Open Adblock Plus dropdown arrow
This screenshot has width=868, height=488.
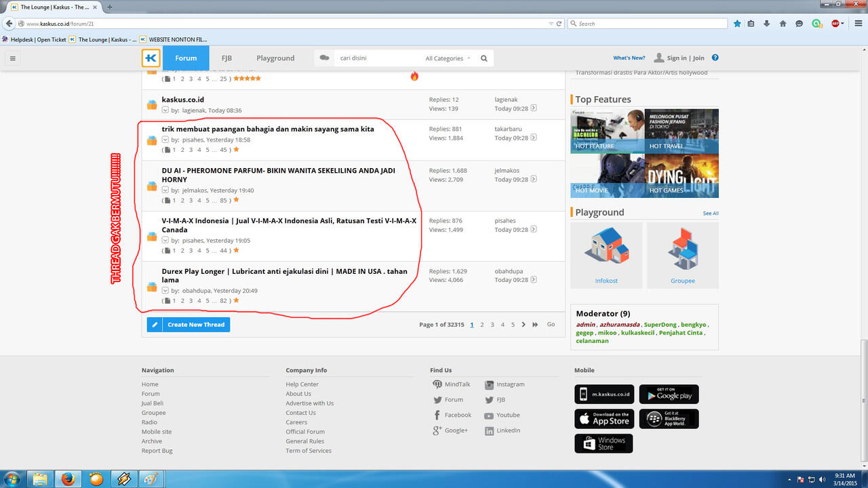coord(842,23)
